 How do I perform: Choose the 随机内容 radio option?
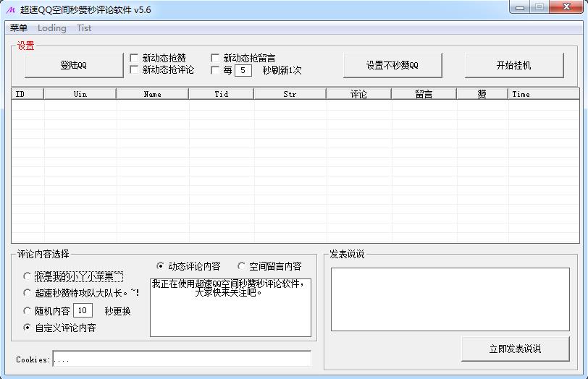[x=28, y=311]
